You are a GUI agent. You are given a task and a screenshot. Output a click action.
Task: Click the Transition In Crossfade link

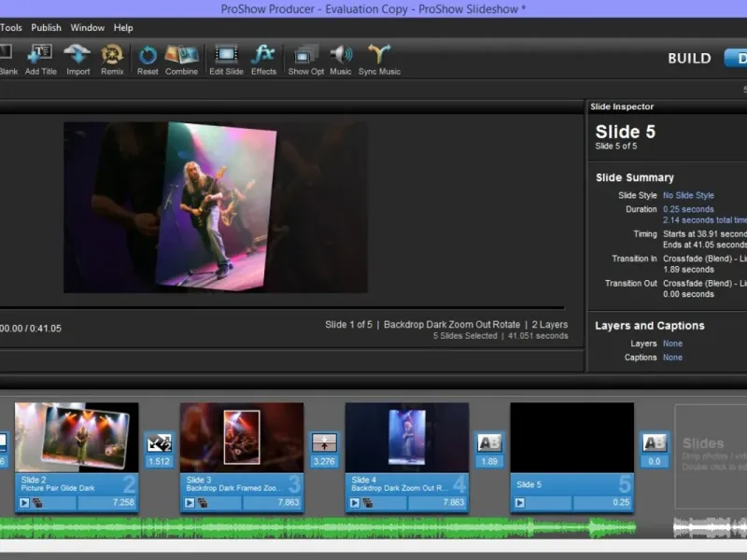[704, 259]
